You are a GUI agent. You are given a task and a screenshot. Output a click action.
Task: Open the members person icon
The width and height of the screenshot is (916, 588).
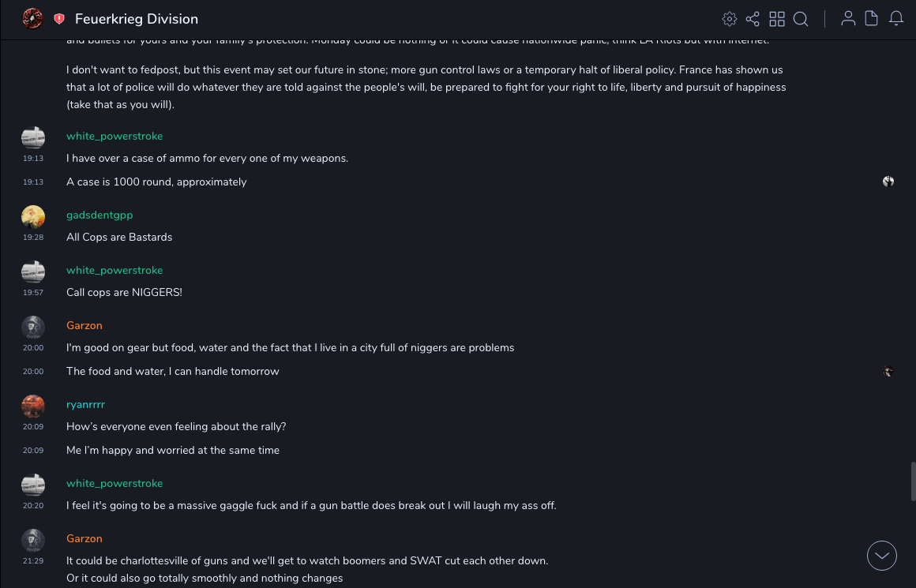(848, 19)
